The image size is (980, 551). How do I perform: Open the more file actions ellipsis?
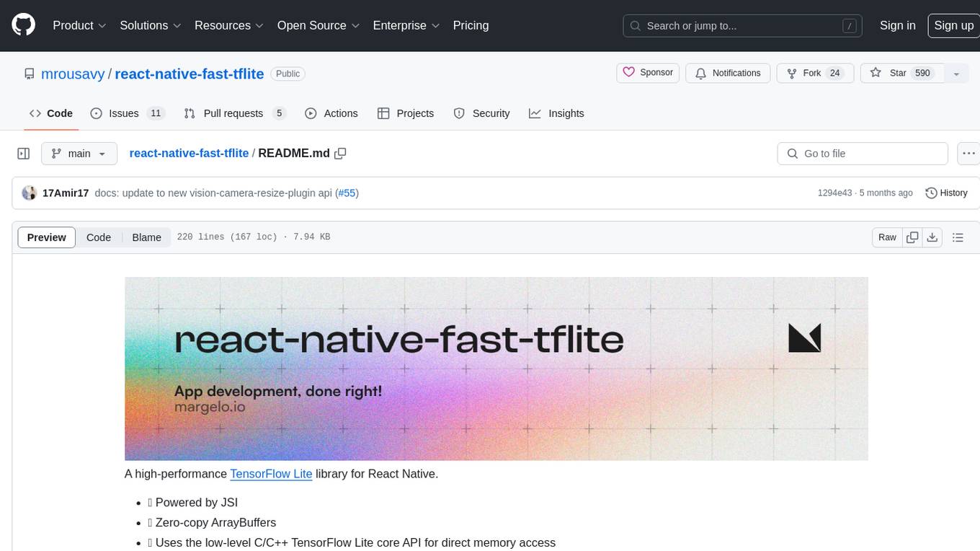point(968,154)
